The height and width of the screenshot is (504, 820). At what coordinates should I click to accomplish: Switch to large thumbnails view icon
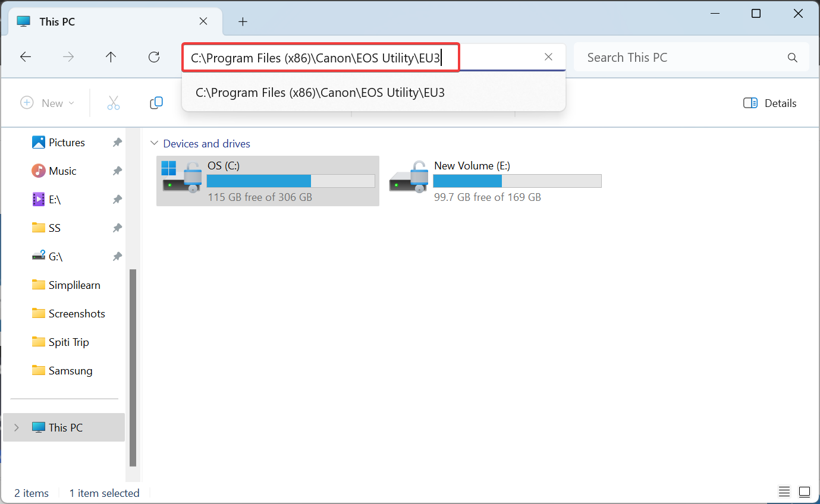pyautogui.click(x=804, y=492)
